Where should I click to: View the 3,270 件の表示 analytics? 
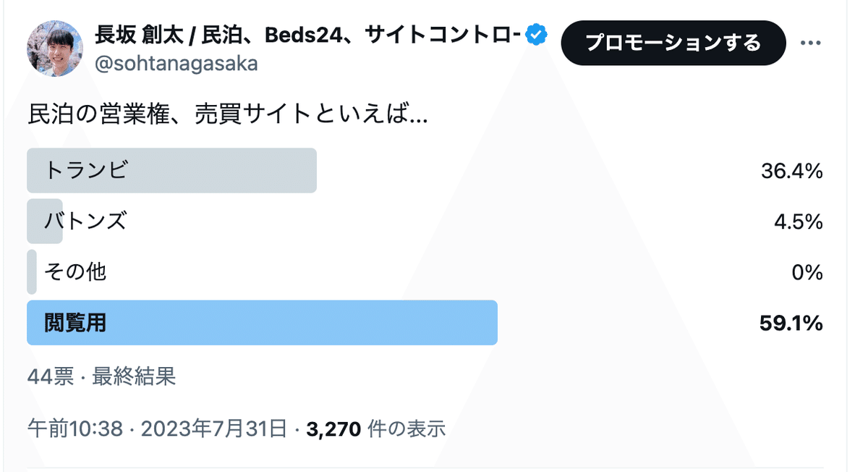pyautogui.click(x=375, y=429)
